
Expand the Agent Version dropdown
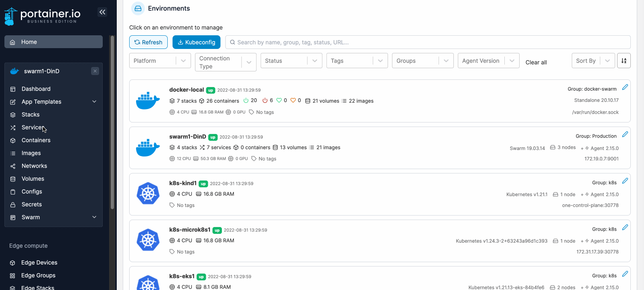(488, 61)
